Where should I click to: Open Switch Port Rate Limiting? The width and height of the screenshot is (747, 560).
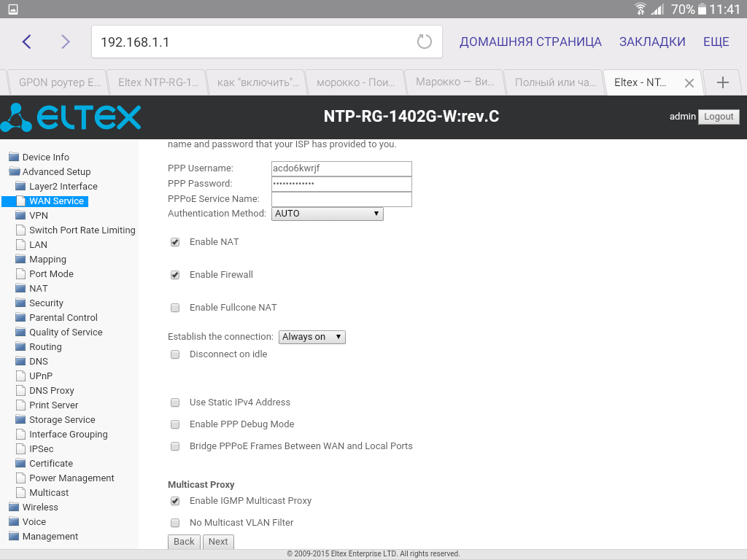pyautogui.click(x=82, y=230)
